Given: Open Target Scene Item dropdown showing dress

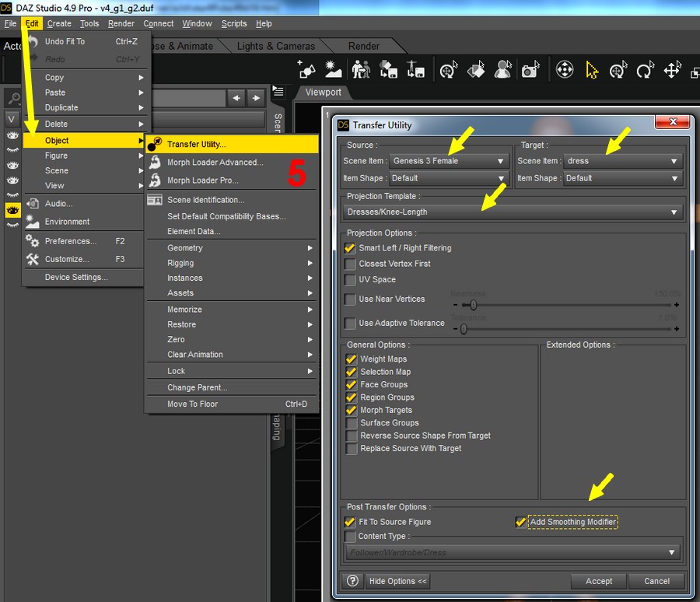Looking at the screenshot, I should [x=623, y=161].
